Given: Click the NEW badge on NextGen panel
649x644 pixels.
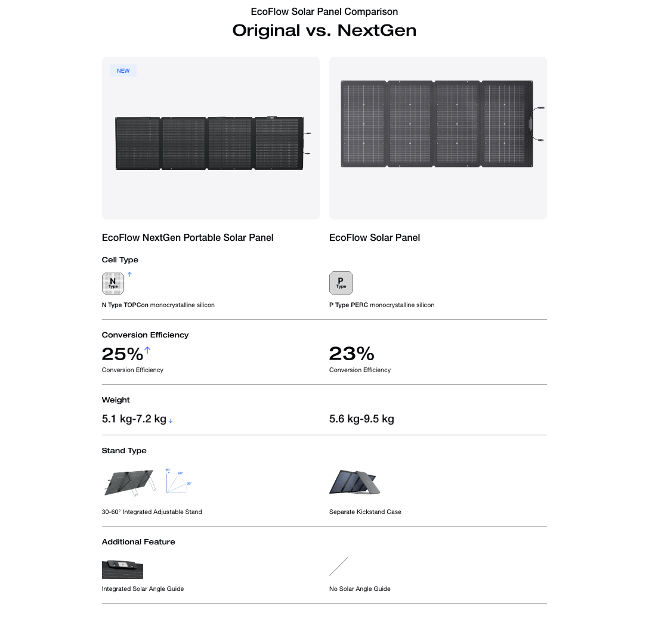Looking at the screenshot, I should click(123, 71).
